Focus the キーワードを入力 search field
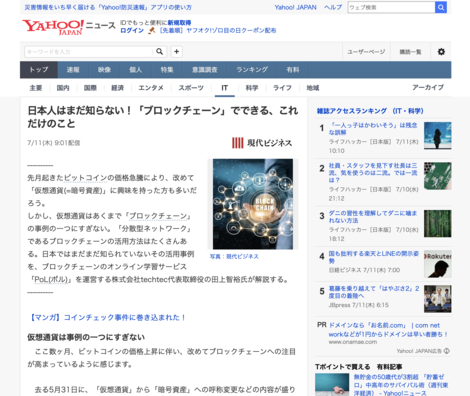 [x=89, y=52]
